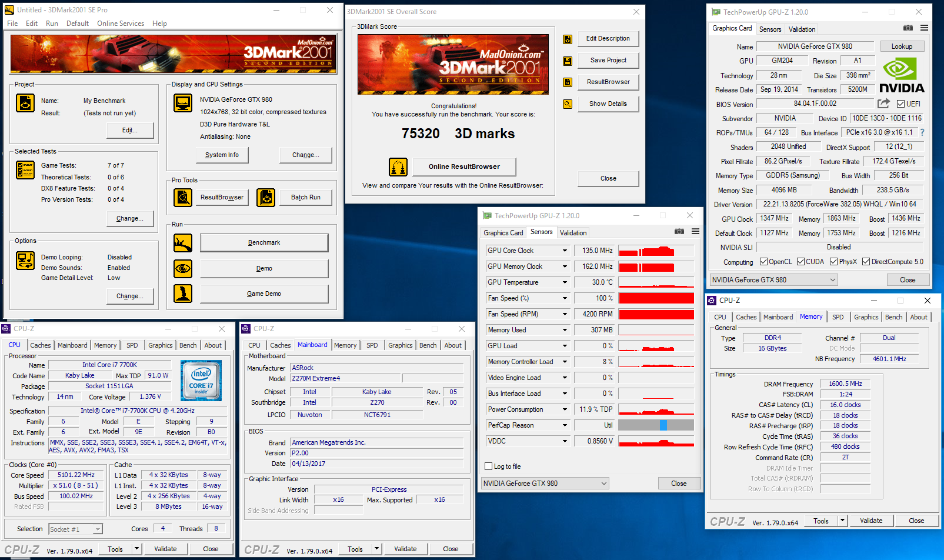Click the System Info button
This screenshot has height=560, width=944.
click(222, 155)
